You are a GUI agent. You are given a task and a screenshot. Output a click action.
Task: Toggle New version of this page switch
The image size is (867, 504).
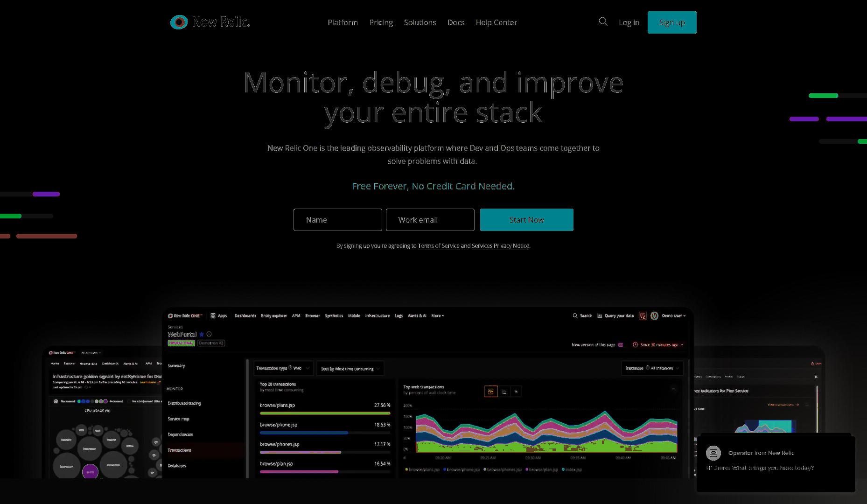click(620, 345)
